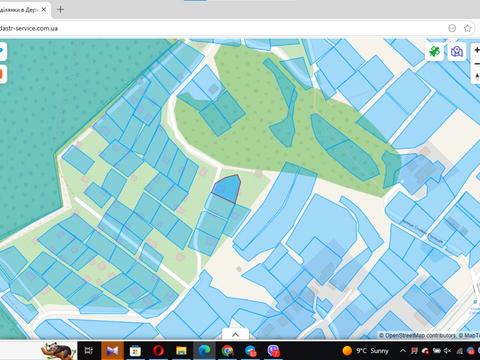Bookmark this page with star icon

click(468, 28)
